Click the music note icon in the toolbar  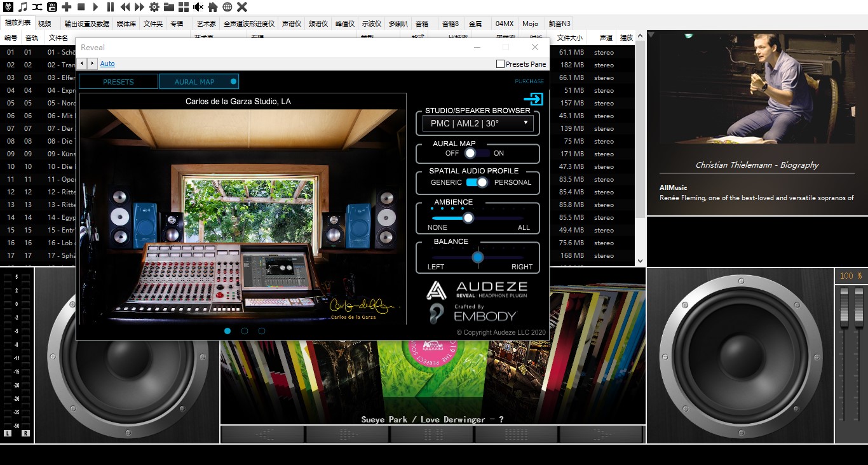coord(23,7)
